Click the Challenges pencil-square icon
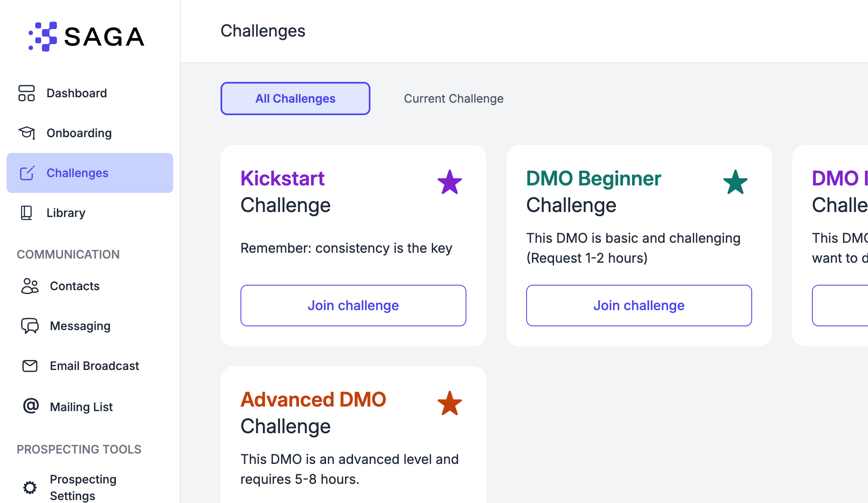The height and width of the screenshot is (503, 868). [x=27, y=173]
